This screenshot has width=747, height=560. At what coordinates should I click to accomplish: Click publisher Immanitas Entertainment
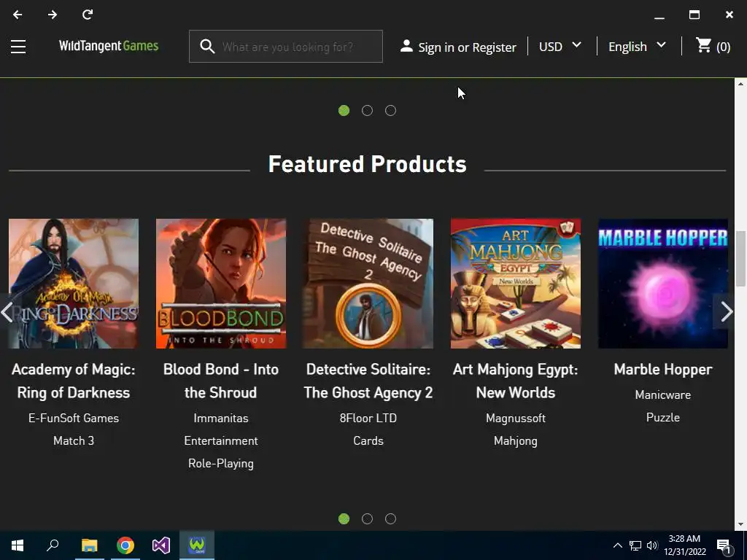click(x=221, y=429)
